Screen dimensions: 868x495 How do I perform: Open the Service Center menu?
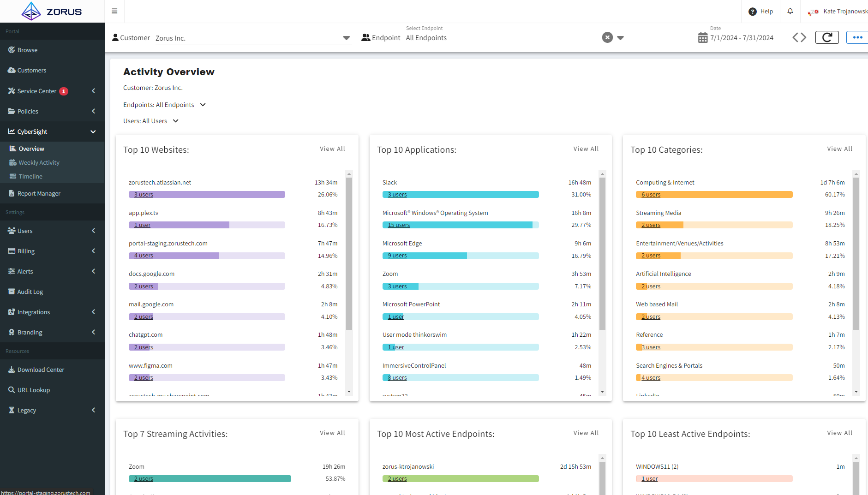point(37,91)
